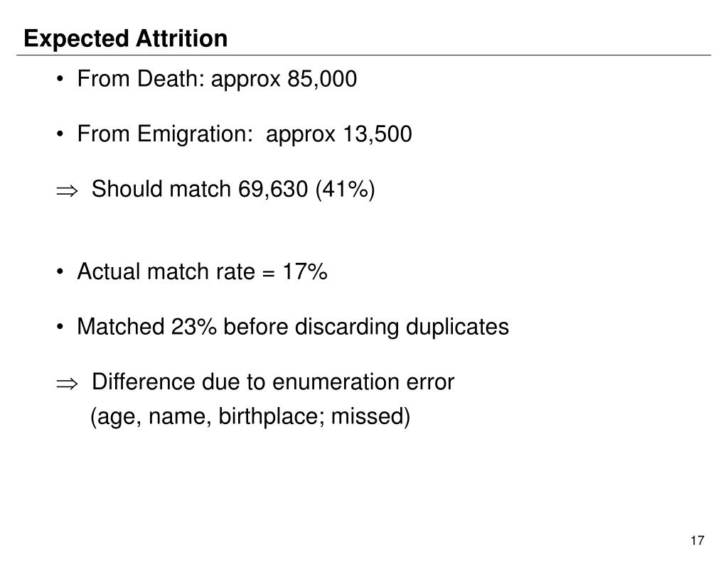Screen dimensions: 728x562
Task: Click '(age, name, birthplace; missed)' line
Action: click(x=250, y=416)
